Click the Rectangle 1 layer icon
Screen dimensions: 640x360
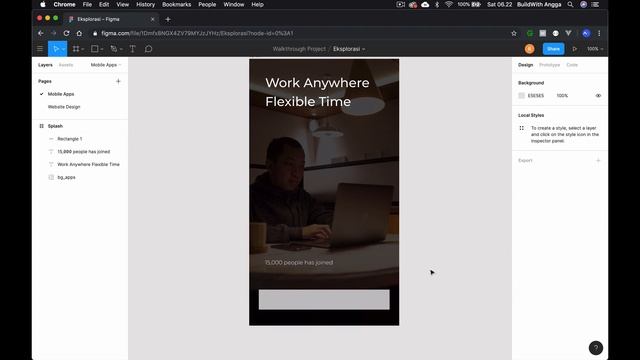click(x=51, y=139)
